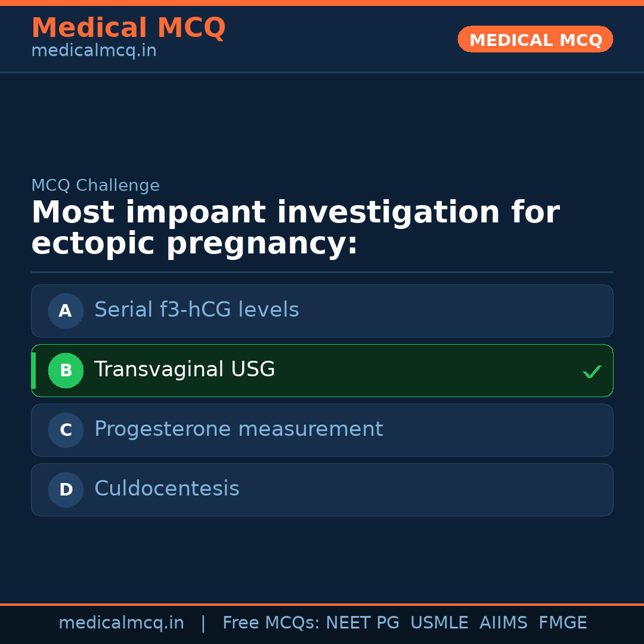Open the medicalmcq.in link under the header title
The width and height of the screenshot is (644, 644).
94,51
